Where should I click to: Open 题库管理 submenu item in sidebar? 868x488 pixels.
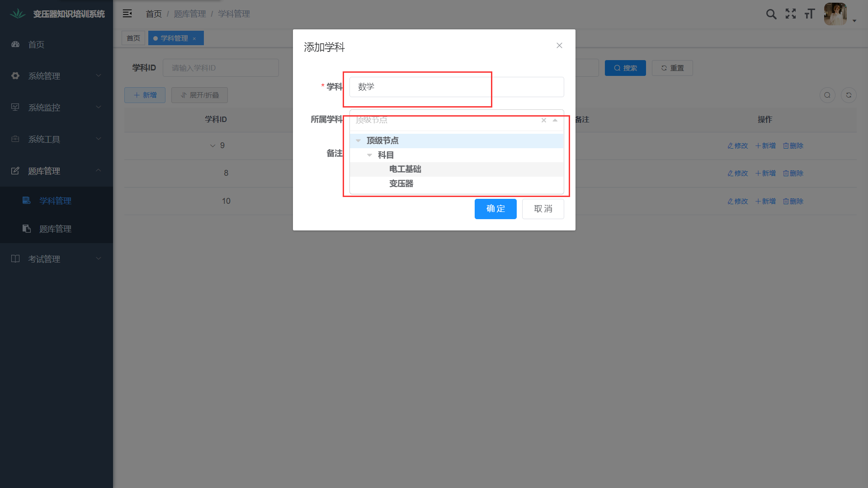55,229
